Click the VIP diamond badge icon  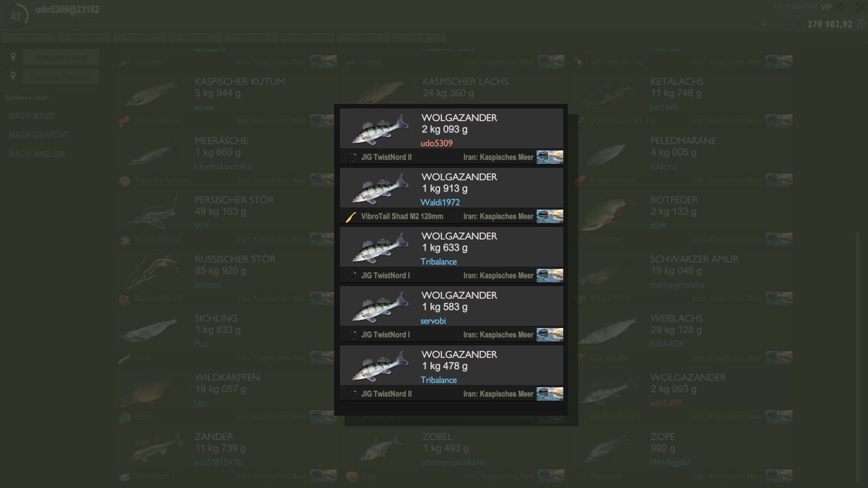tap(841, 7)
